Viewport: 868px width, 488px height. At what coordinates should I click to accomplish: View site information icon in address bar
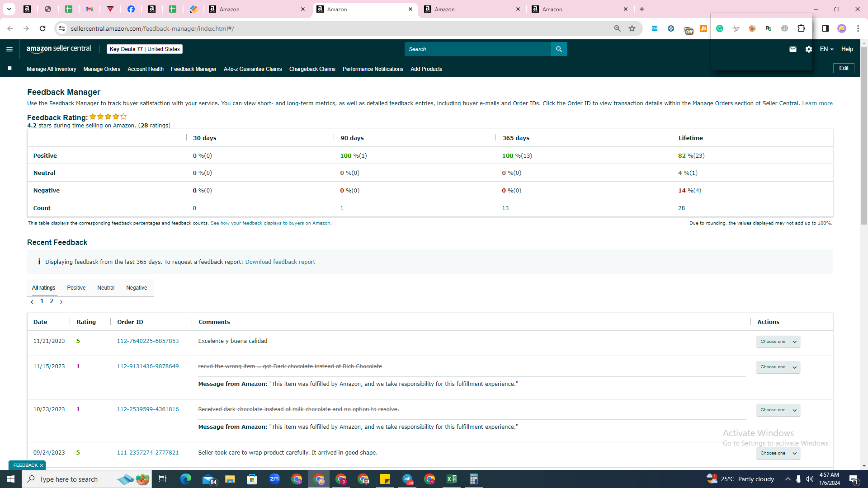tap(62, 28)
